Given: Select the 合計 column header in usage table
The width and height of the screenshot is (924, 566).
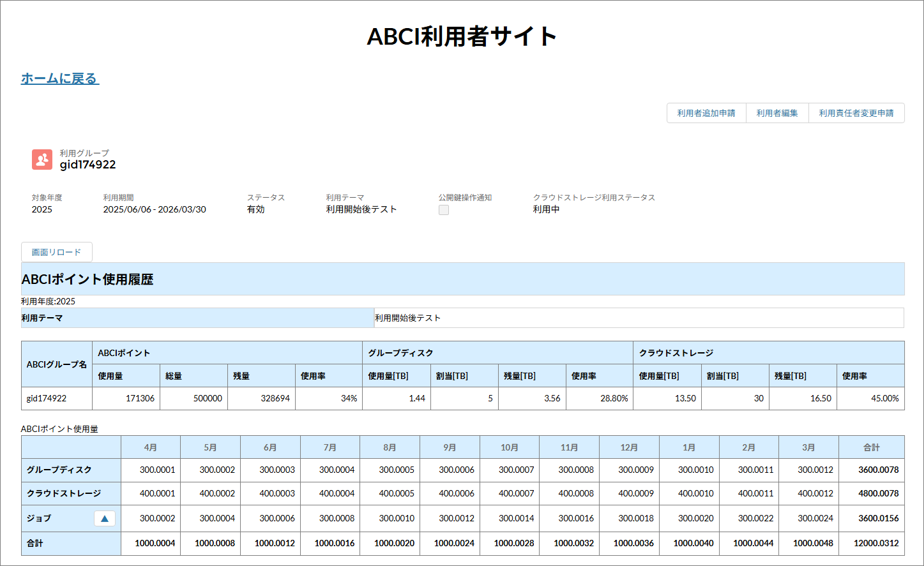Looking at the screenshot, I should click(x=871, y=447).
